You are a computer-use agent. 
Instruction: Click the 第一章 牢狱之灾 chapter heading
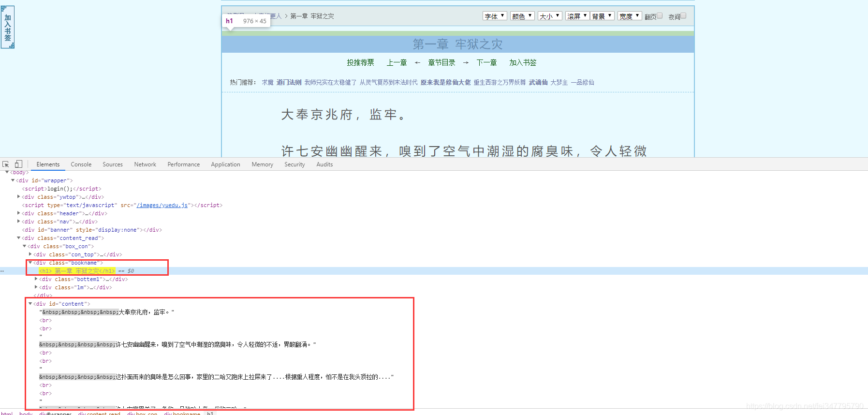click(457, 44)
